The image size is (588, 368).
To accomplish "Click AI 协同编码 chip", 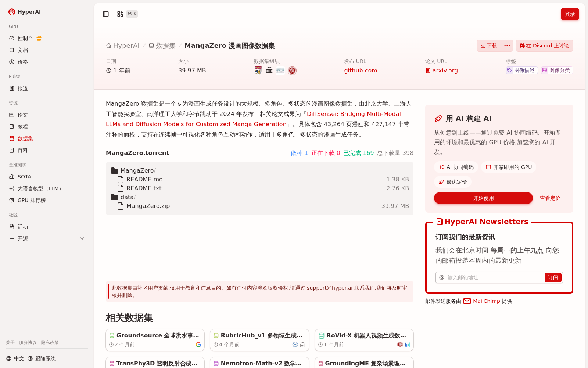I will pyautogui.click(x=456, y=167).
